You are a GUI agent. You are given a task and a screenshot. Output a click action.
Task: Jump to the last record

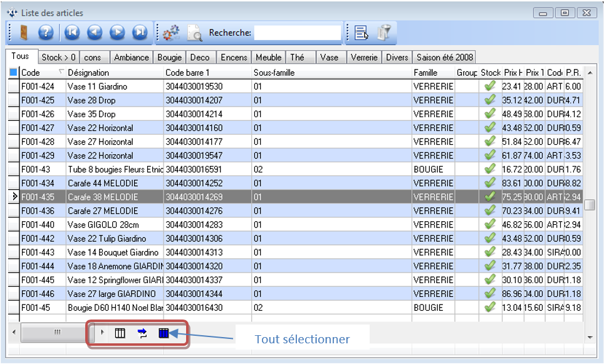(x=140, y=33)
